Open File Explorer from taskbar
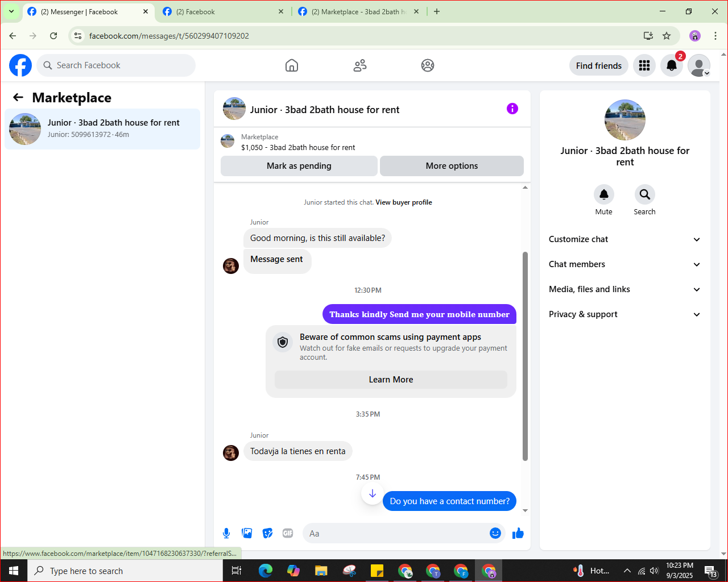Image resolution: width=728 pixels, height=582 pixels. coord(321,571)
